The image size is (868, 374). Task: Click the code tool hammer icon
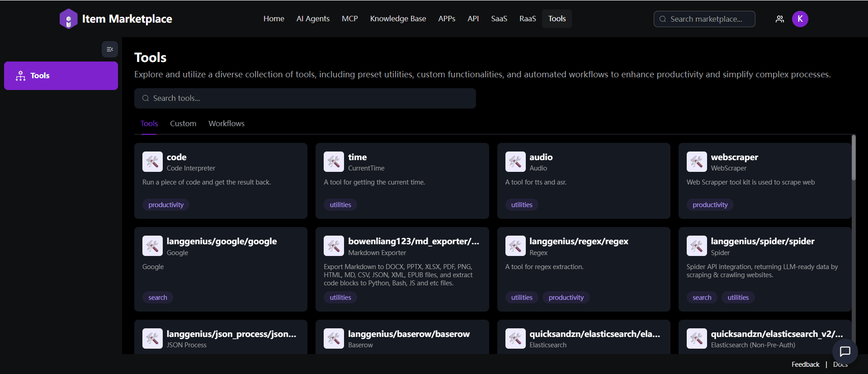pos(152,161)
